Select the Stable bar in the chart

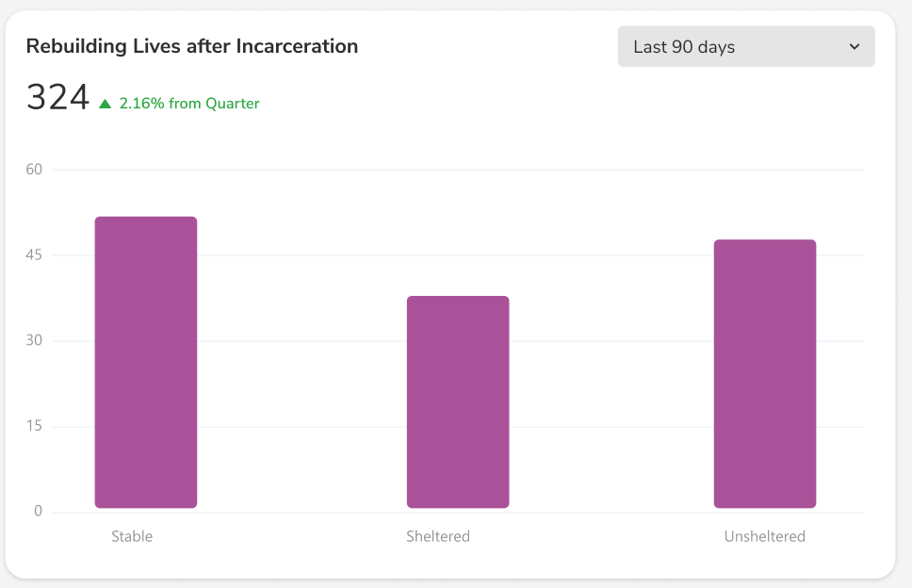tap(145, 363)
